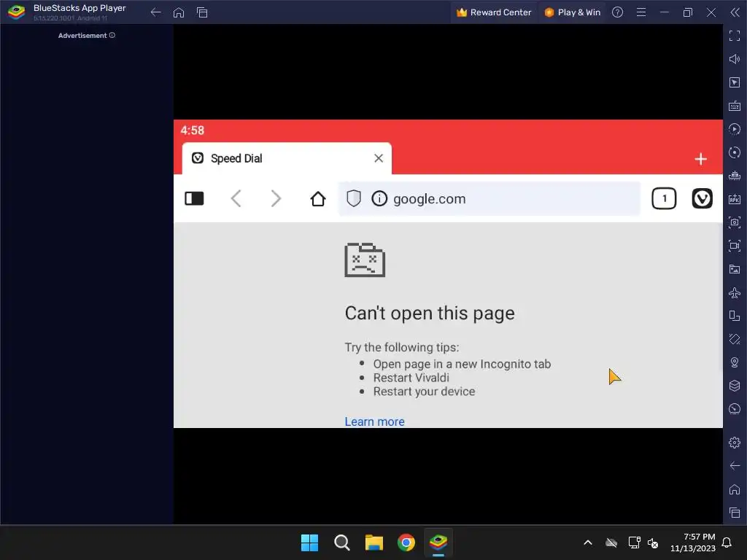Click the BlueStacks taskbar icon
This screenshot has width=747, height=560.
tap(438, 542)
